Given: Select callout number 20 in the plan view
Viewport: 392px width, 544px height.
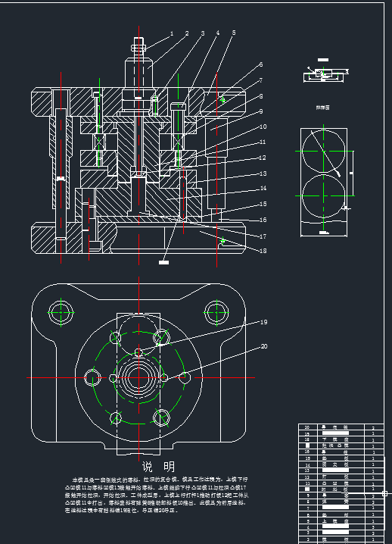Looking at the screenshot, I should point(264,346).
